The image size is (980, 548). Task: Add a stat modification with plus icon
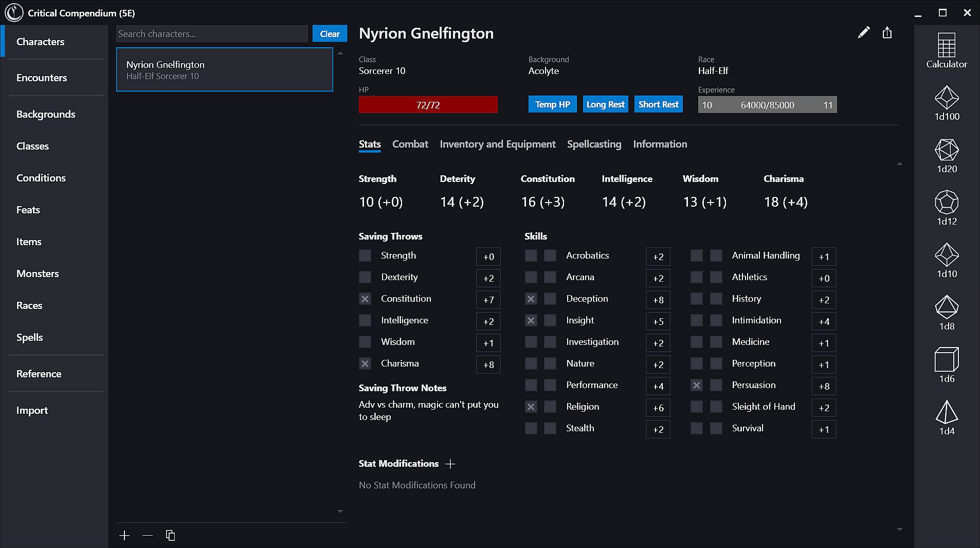click(x=450, y=464)
